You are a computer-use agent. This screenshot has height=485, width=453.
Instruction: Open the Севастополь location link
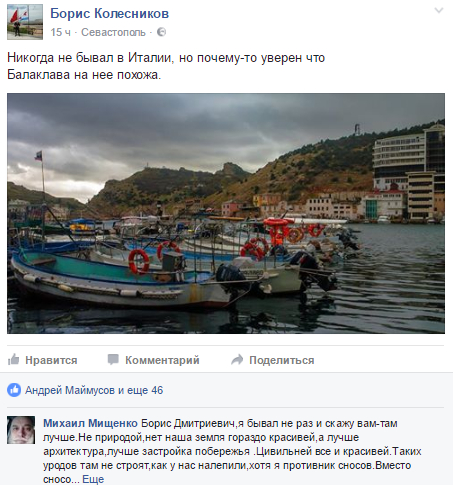113,32
